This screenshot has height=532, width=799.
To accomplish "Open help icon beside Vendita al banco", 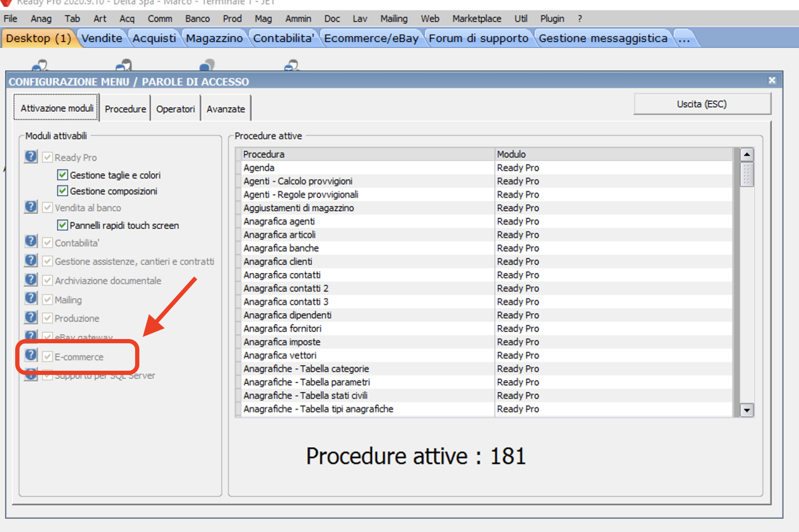I will (31, 207).
